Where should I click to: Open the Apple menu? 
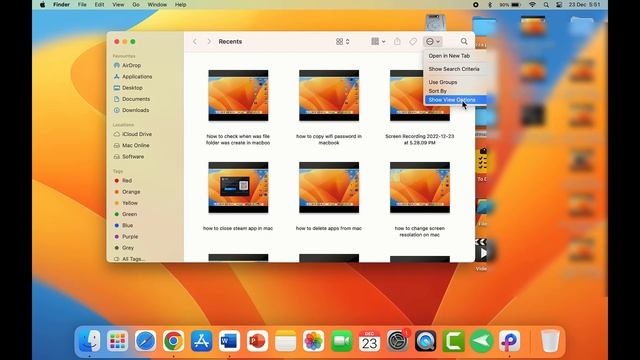(42, 5)
